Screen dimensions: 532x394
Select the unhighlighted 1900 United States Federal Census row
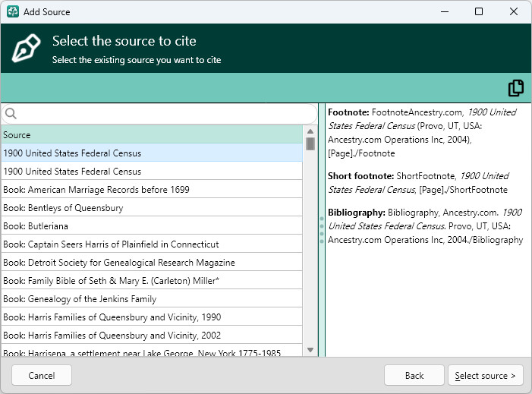coord(152,171)
